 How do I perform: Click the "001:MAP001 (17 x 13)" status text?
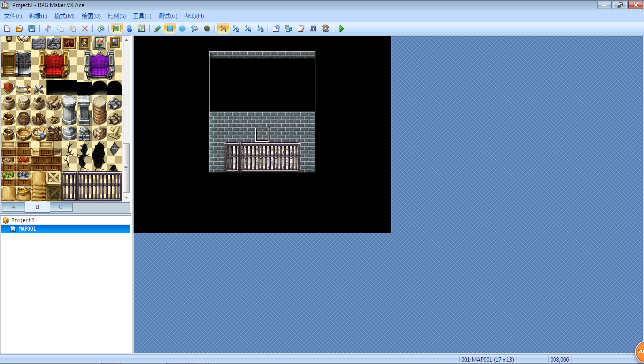coord(487,360)
